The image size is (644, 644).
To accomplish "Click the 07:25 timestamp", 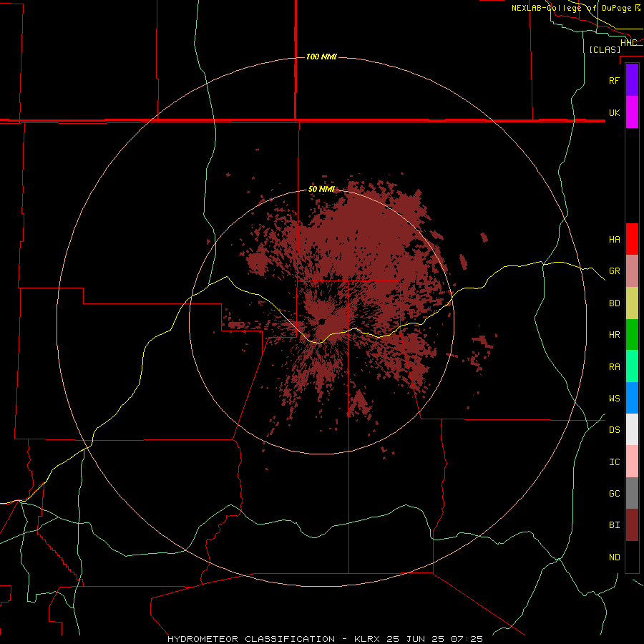I will point(467,639).
